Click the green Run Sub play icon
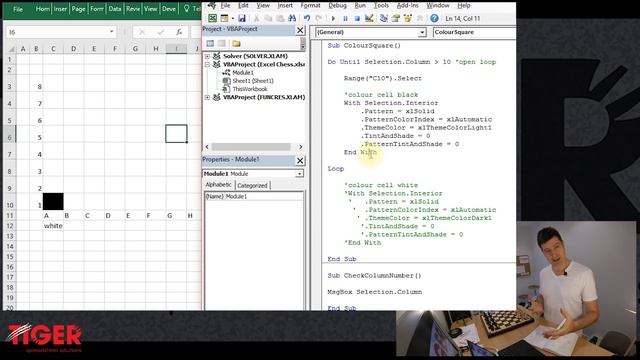The height and width of the screenshot is (360, 640). pyautogui.click(x=333, y=18)
